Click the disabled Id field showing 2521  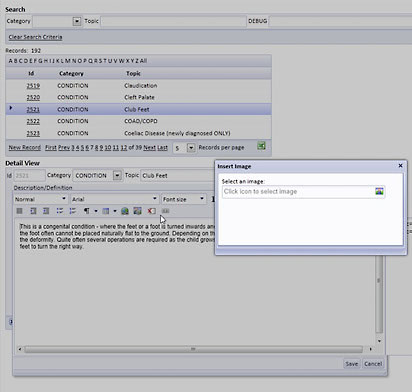(29, 175)
